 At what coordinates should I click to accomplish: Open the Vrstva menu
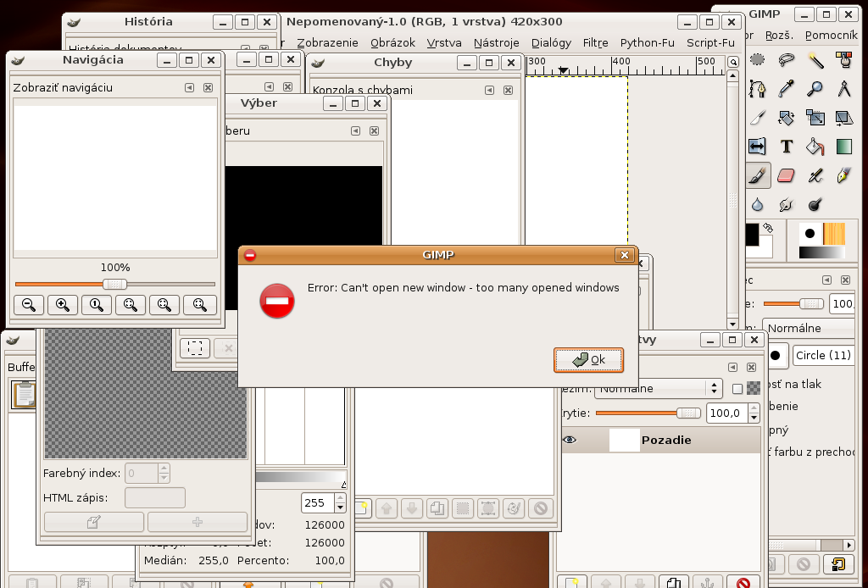coord(444,42)
